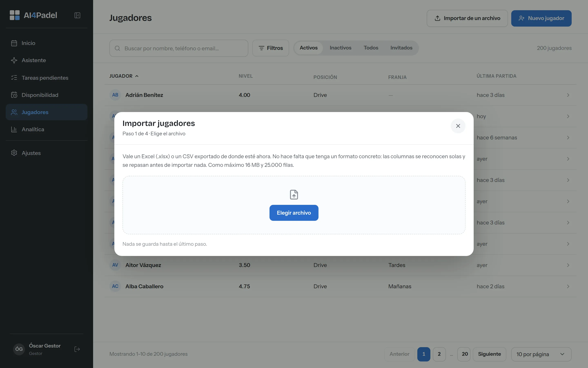
Task: Select the Activos tab
Action: (x=308, y=48)
